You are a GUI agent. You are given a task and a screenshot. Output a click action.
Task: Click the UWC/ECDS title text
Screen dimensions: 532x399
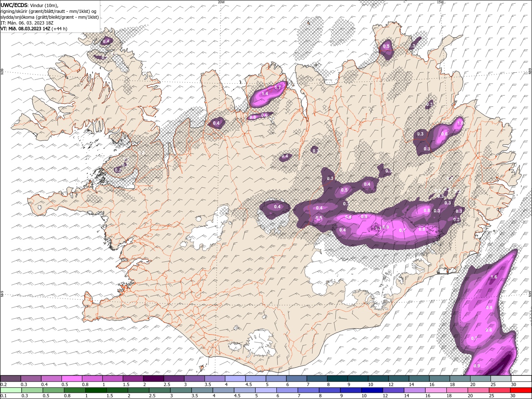[14, 5]
